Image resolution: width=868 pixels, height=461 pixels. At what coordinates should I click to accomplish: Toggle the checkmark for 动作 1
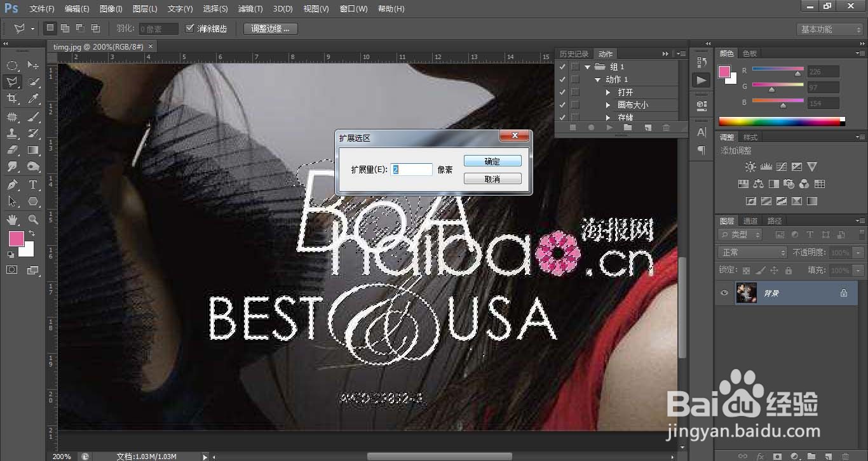[x=562, y=79]
